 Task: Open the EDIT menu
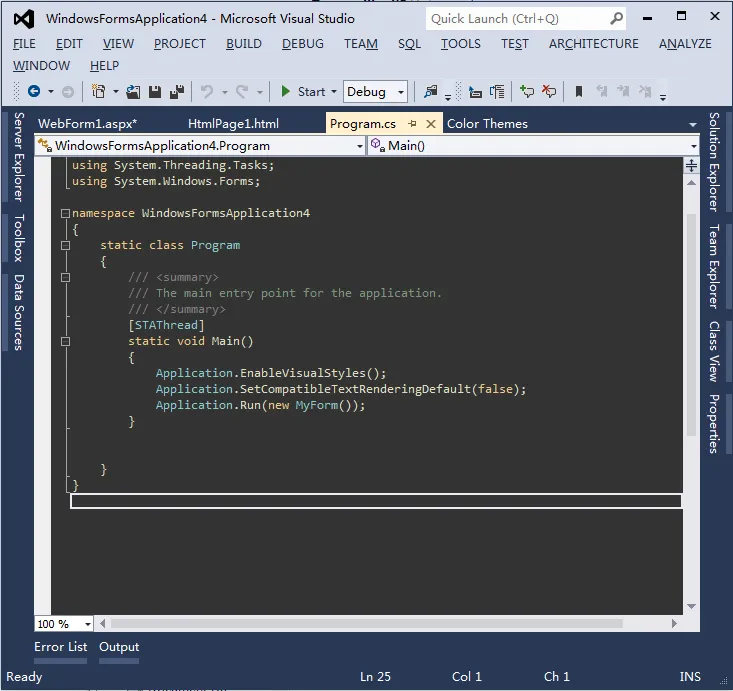coord(69,44)
